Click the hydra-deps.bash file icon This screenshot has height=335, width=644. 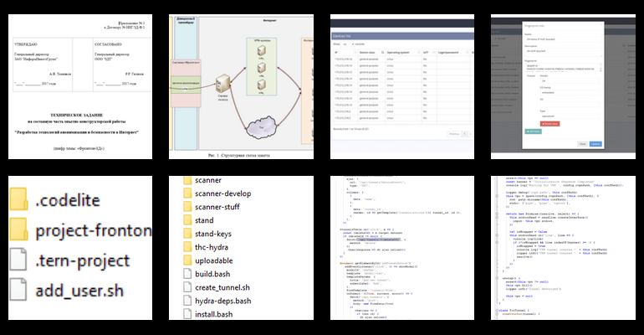tap(187, 301)
